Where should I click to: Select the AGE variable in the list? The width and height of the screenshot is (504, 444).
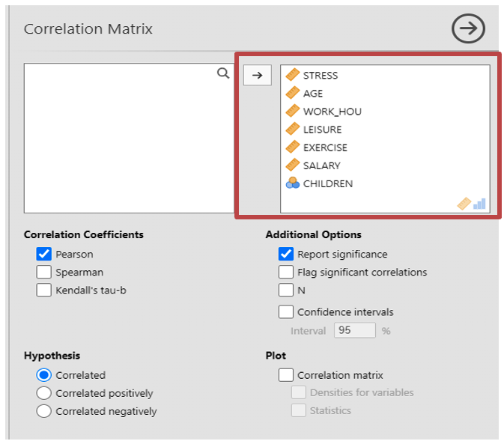pos(313,94)
